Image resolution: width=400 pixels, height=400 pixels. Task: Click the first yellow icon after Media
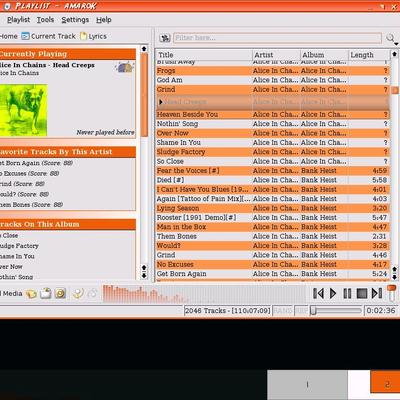[x=32, y=294]
